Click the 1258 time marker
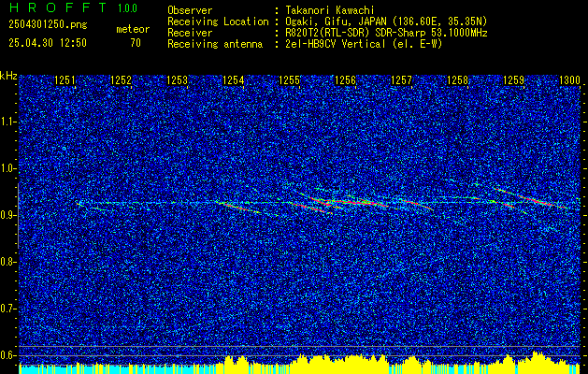The width and height of the screenshot is (588, 374). coord(458,80)
